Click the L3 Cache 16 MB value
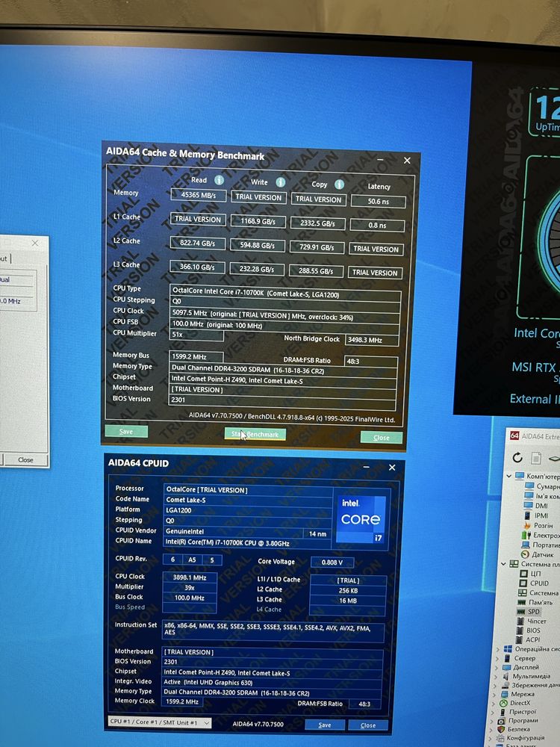This screenshot has width=560, height=747. [x=348, y=601]
